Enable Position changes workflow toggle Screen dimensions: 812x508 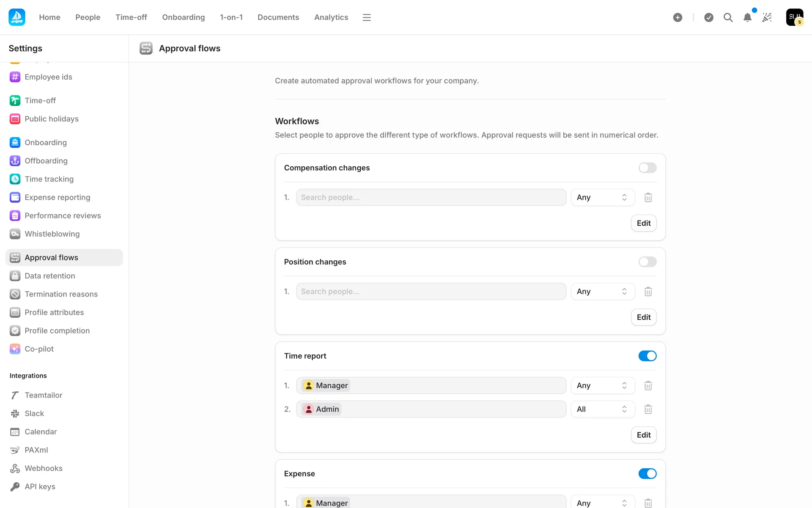coord(647,262)
